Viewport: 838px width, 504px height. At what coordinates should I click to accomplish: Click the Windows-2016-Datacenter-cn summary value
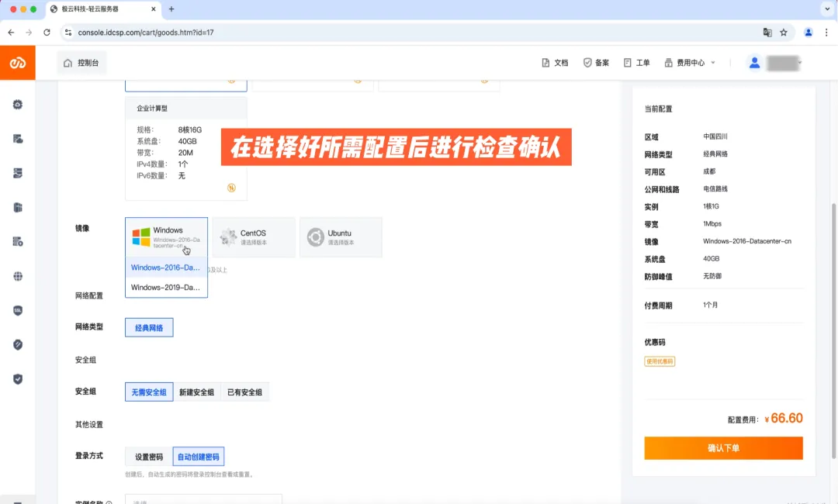(747, 241)
